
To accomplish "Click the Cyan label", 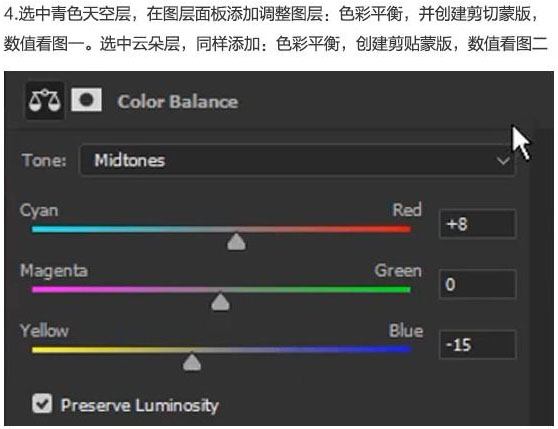I will tap(39, 211).
